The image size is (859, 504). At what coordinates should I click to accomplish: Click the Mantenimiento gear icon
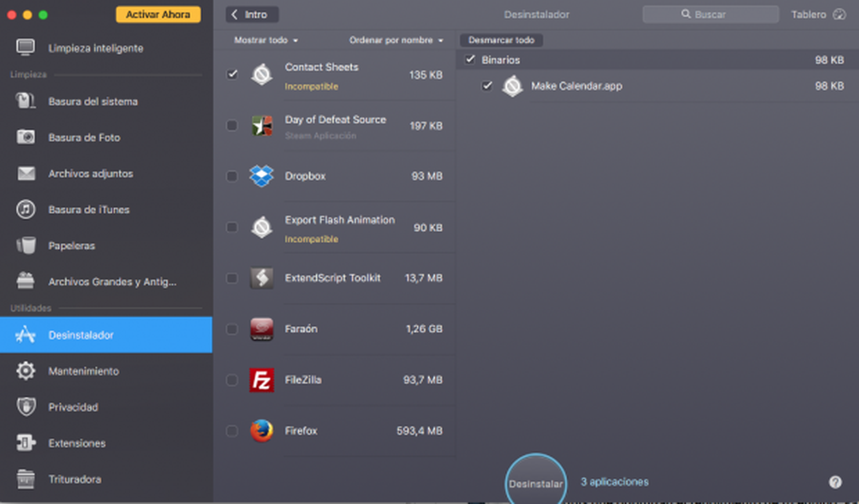tap(26, 371)
